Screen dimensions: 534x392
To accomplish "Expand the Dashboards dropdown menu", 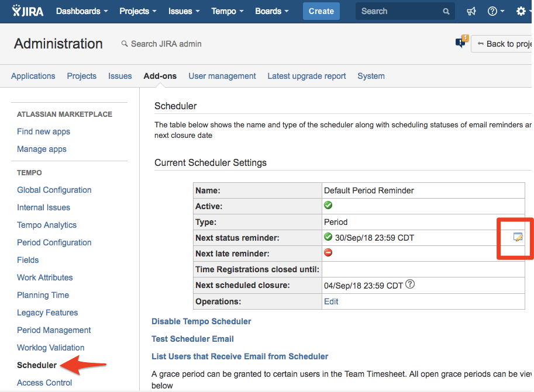I will (82, 11).
